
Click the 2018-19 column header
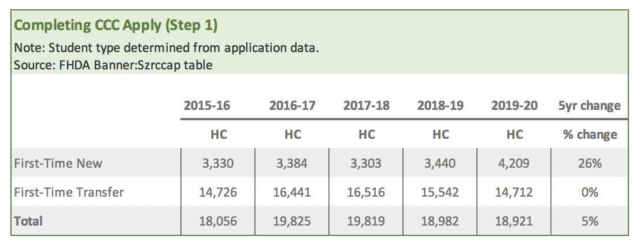coord(441,106)
